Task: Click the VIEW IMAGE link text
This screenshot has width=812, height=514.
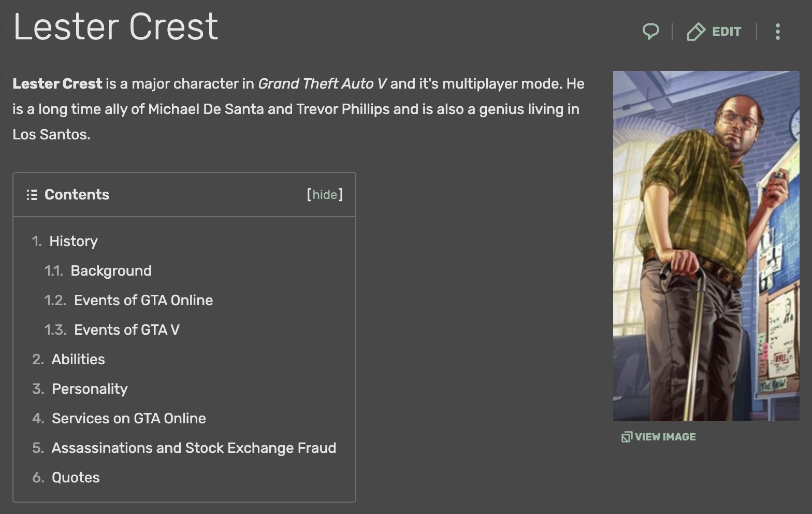Action: pyautogui.click(x=665, y=437)
